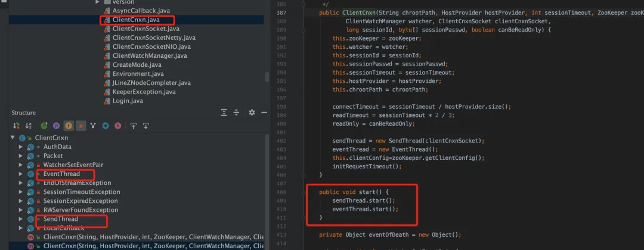Image resolution: width=644 pixels, height=250 pixels.
Task: Click the AuthData class icon
Action: pyautogui.click(x=30, y=147)
